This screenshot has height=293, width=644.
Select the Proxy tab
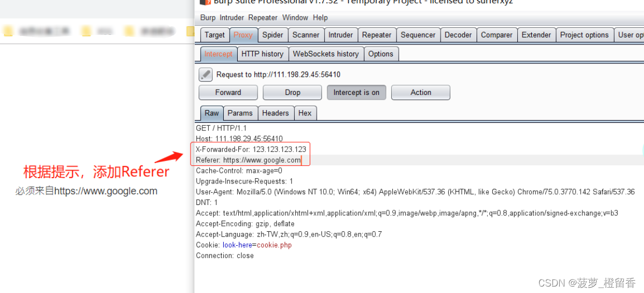243,35
